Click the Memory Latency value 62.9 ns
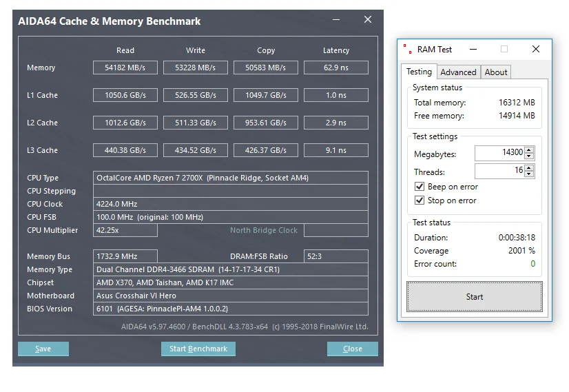 (336, 68)
